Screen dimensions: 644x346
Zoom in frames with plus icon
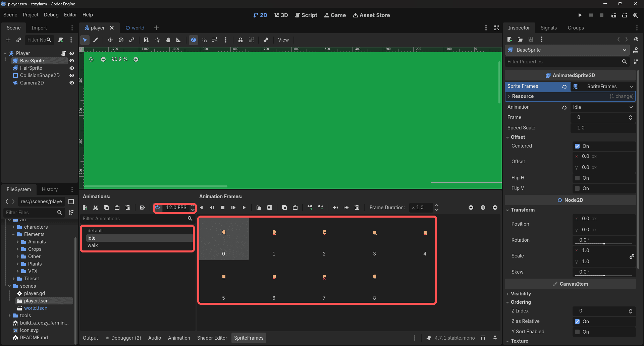[x=495, y=208]
